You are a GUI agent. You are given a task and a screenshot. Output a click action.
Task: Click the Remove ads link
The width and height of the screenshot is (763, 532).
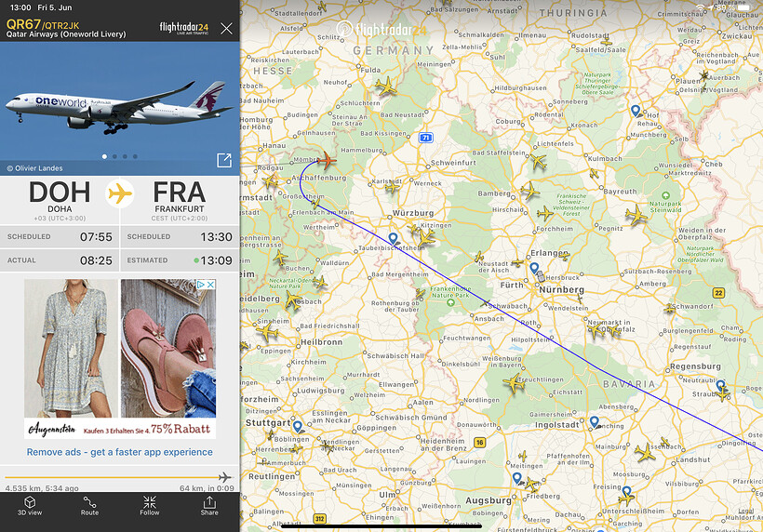pyautogui.click(x=119, y=452)
